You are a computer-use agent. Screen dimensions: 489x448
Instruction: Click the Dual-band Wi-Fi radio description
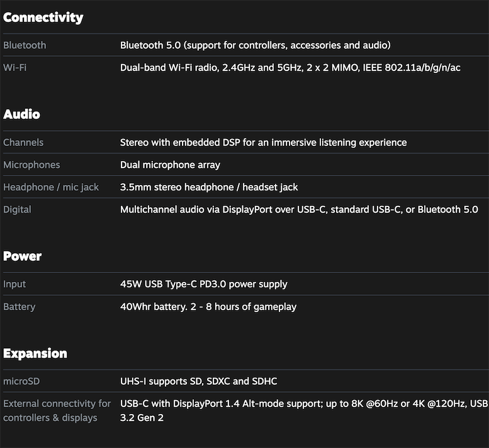[290, 68]
